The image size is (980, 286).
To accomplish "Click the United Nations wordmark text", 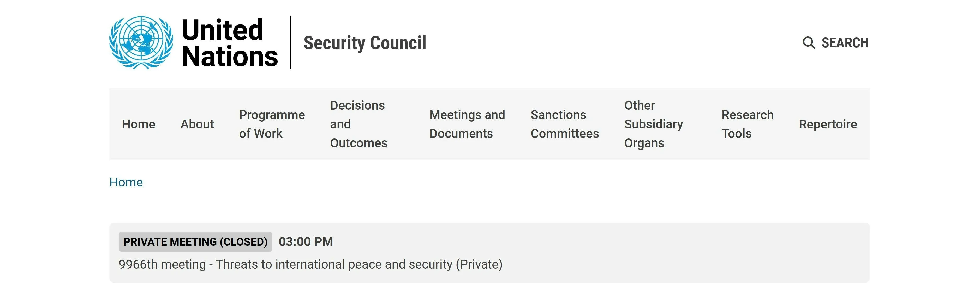I will (x=229, y=42).
